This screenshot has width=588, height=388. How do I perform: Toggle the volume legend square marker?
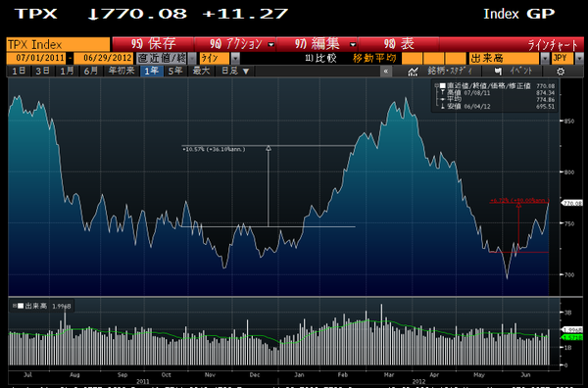(x=21, y=306)
